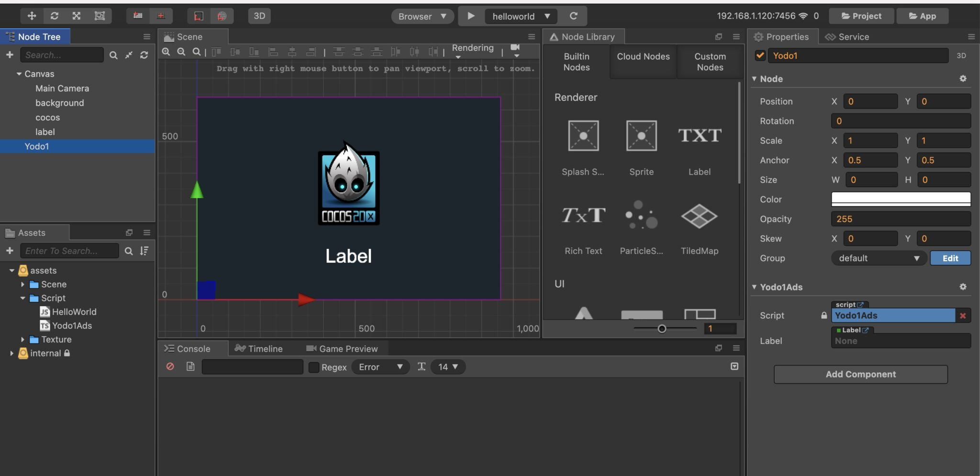This screenshot has height=476, width=980.
Task: Select the Move transform tool
Action: point(32,16)
